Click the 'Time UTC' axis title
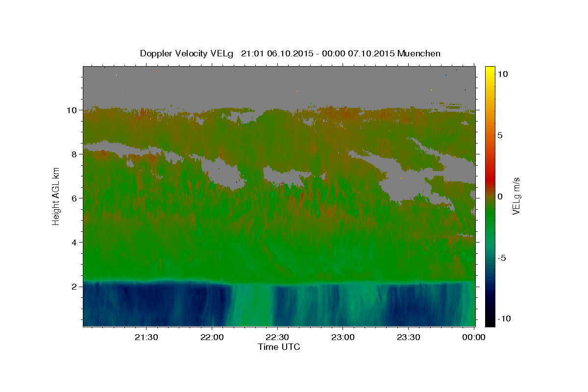 pos(279,347)
